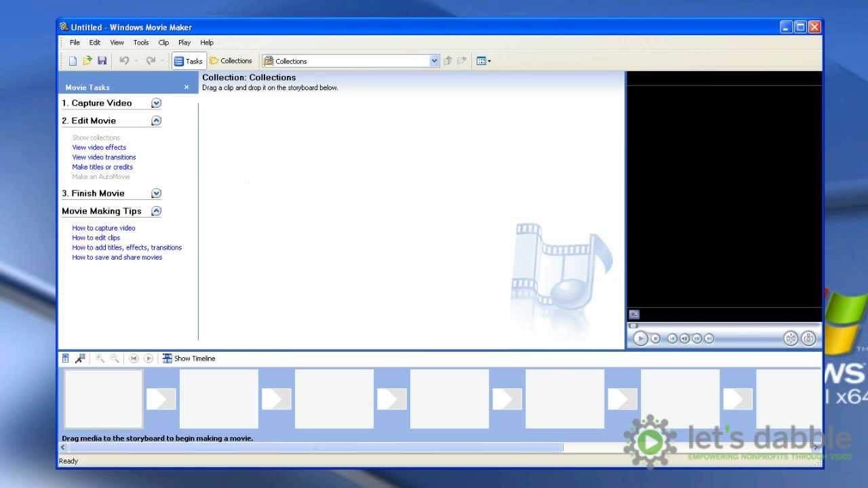Select the second empty storyboard clip cell

pyautogui.click(x=218, y=399)
